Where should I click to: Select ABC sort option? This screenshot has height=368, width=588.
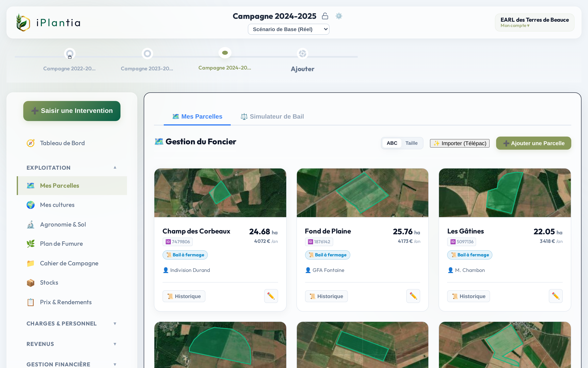pos(392,143)
